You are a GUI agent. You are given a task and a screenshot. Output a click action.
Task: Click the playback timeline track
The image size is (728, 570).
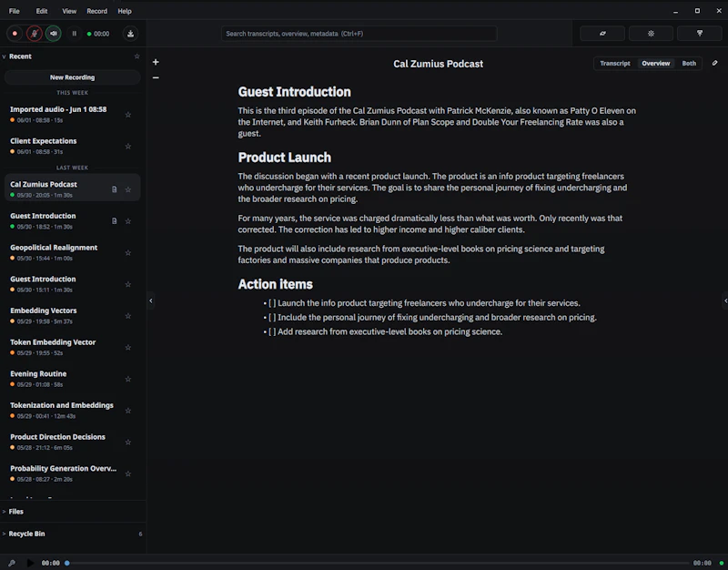pyautogui.click(x=378, y=563)
